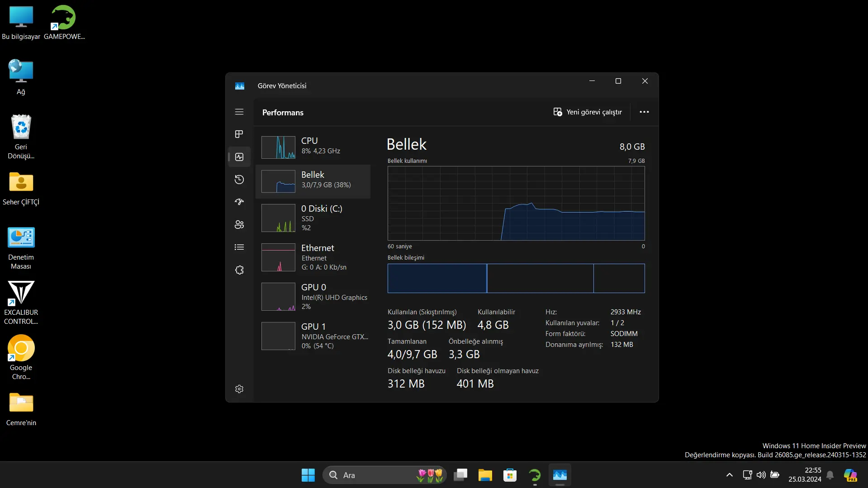The image size is (868, 488).
Task: Click the 312 MB paged pool value
Action: [406, 384]
